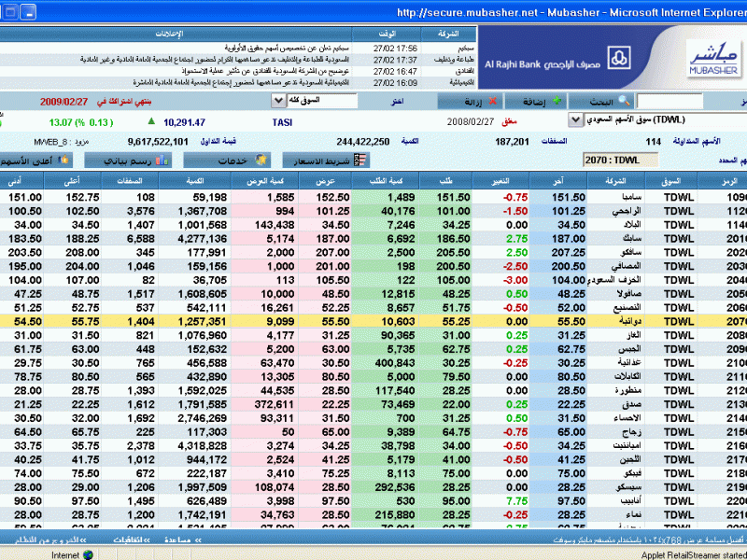The width and height of the screenshot is (747, 560).
Task: Click the 'Applet RetailStreamer started' status text
Action: (694, 555)
